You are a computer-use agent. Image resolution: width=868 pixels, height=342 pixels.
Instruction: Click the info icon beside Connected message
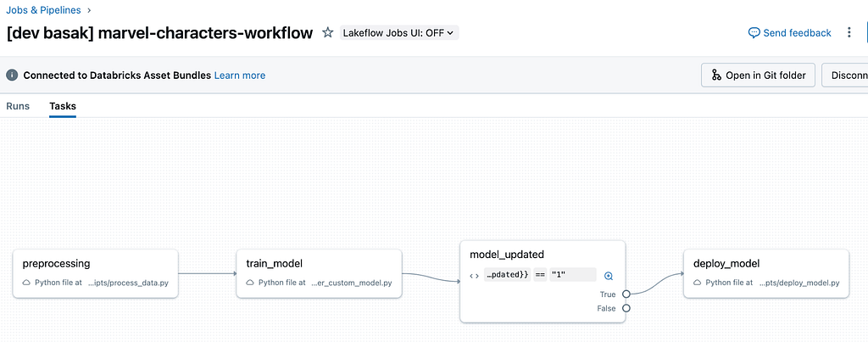point(12,76)
